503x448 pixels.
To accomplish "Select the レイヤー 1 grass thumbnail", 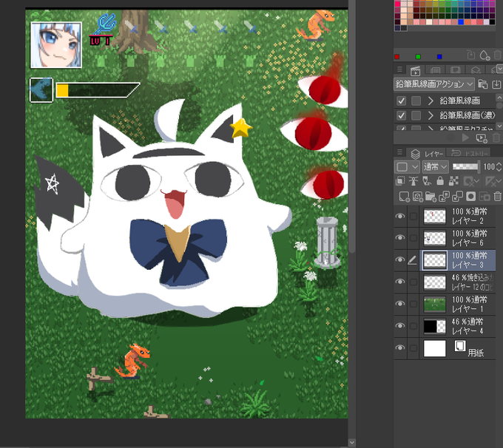I will [435, 304].
